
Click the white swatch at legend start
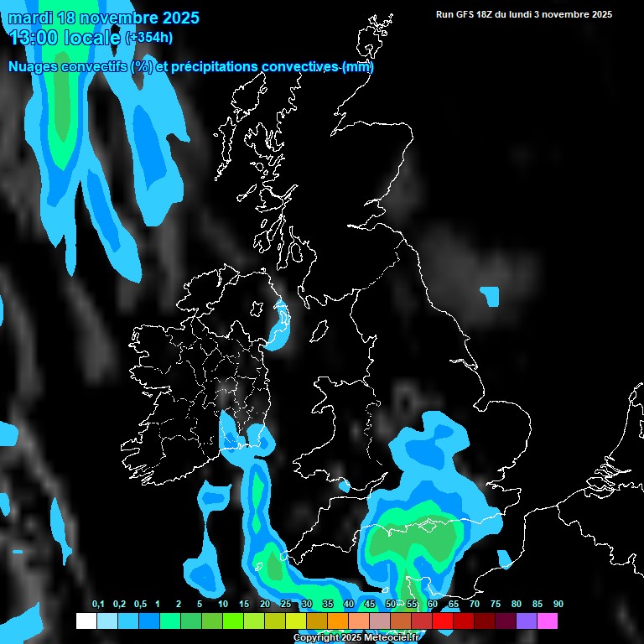coord(86,621)
